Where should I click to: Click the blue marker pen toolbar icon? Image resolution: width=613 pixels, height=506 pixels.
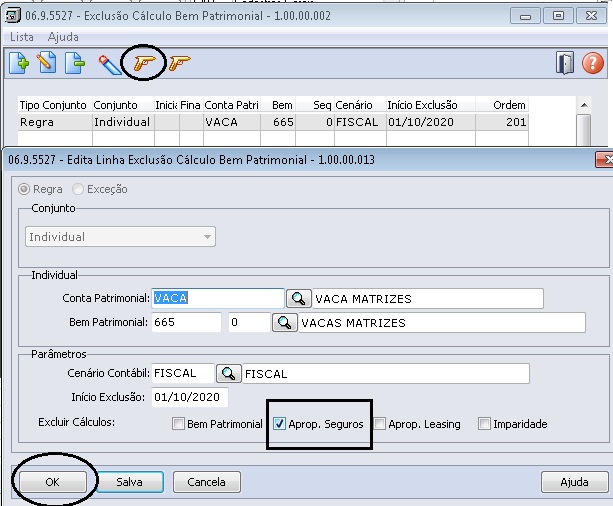tap(110, 65)
